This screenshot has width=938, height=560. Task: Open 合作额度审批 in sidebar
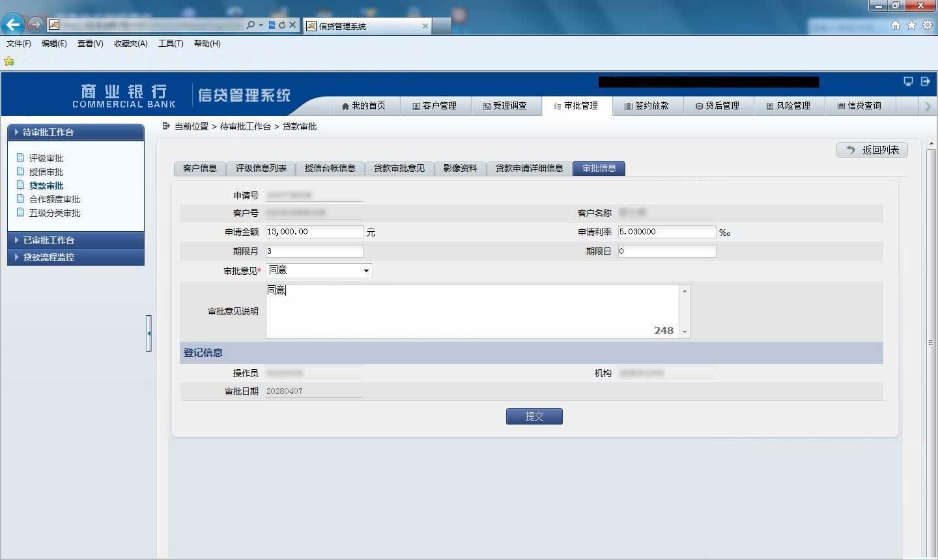tap(54, 199)
